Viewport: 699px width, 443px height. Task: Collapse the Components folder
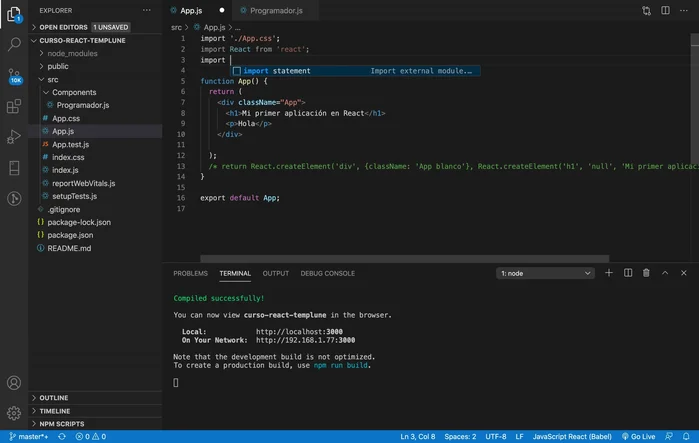tap(95, 92)
